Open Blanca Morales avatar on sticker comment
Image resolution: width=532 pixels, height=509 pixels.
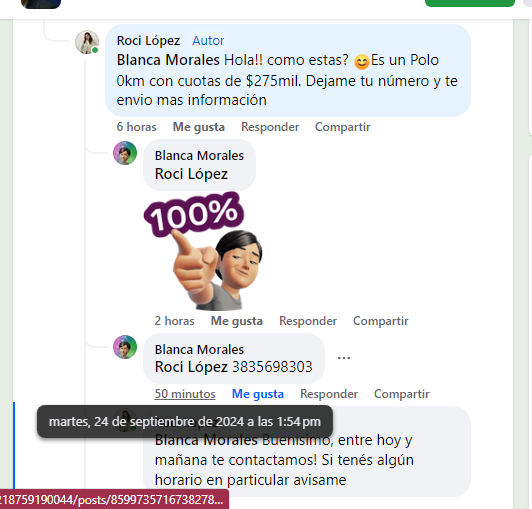[x=125, y=153]
